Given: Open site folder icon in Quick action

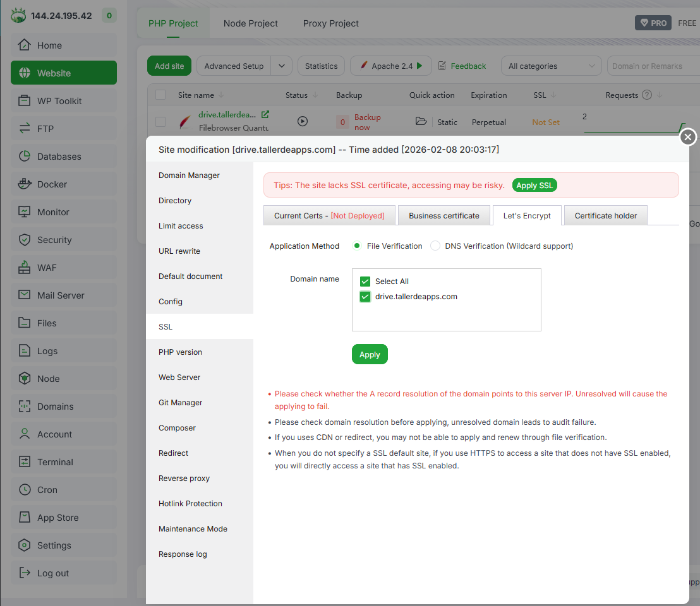Looking at the screenshot, I should [421, 122].
